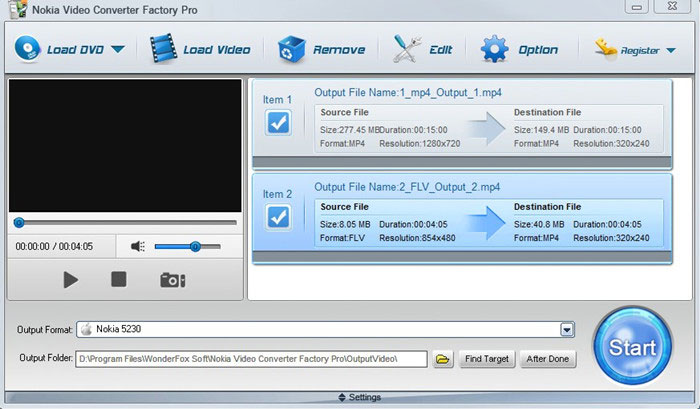Click Item 2 source Format:FLV

(342, 238)
